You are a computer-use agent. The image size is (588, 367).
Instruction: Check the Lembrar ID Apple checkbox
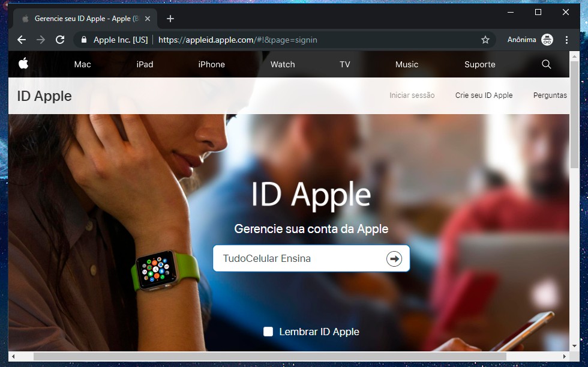268,332
